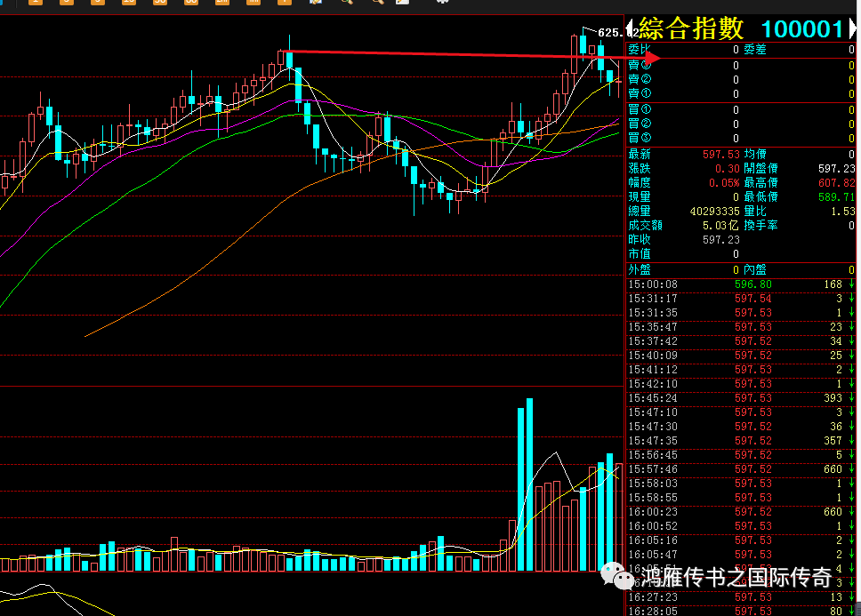Image resolution: width=861 pixels, height=616 pixels.
Task: Click the 買② order row label
Action: click(x=640, y=124)
